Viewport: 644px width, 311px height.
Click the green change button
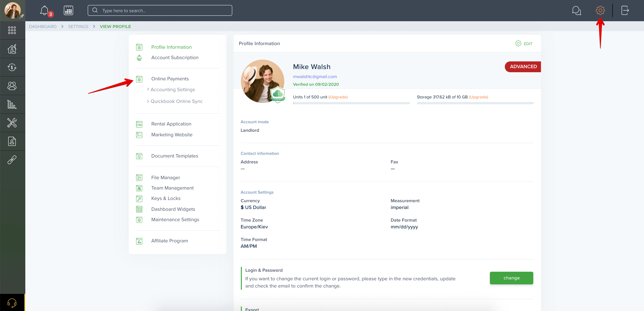click(512, 278)
